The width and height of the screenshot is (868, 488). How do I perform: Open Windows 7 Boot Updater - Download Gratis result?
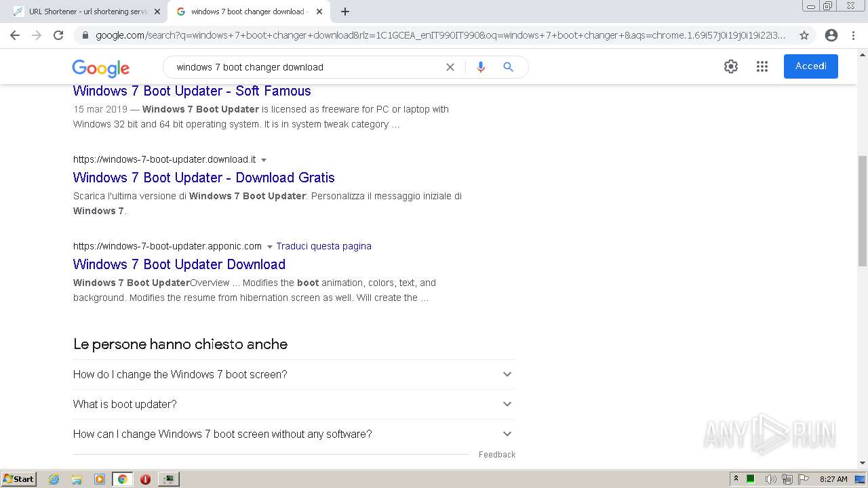click(204, 178)
